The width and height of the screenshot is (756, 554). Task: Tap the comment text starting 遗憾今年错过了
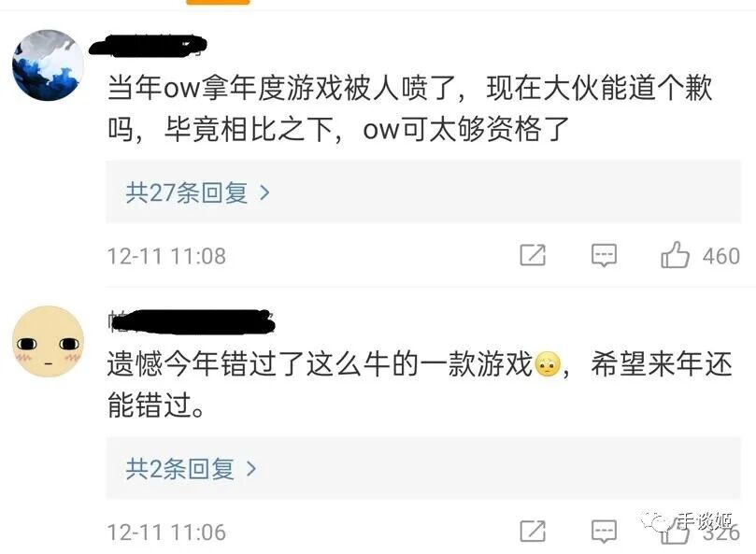point(420,384)
